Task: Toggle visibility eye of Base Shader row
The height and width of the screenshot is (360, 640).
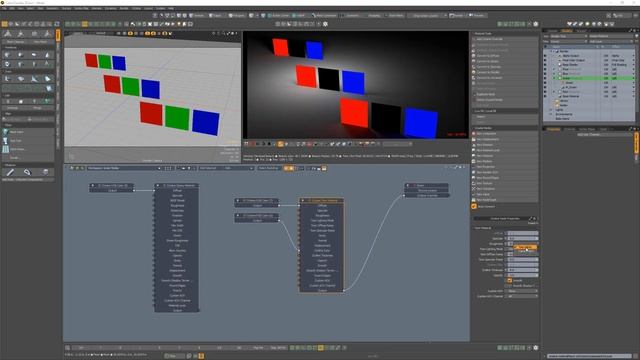Action: (x=545, y=65)
